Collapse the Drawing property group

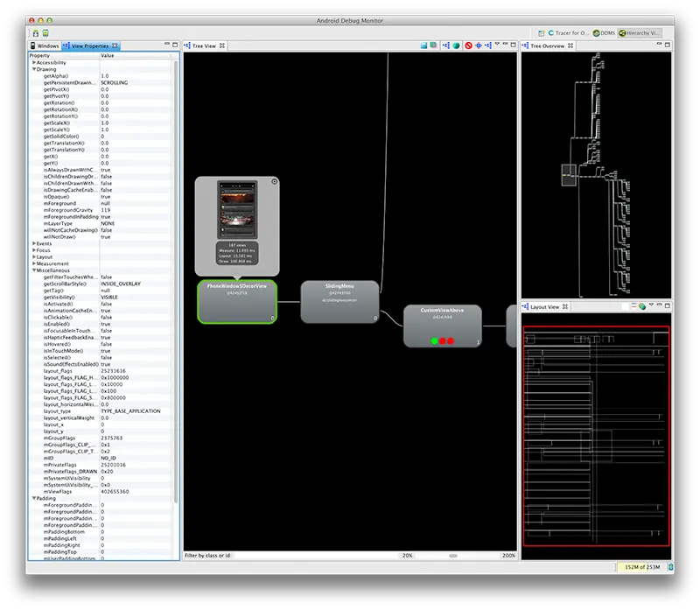click(x=34, y=69)
